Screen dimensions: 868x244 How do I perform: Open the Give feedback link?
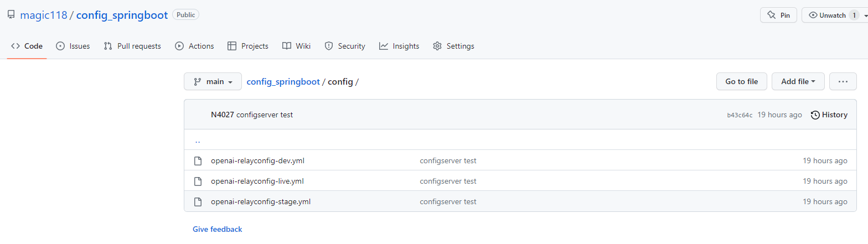(218, 229)
